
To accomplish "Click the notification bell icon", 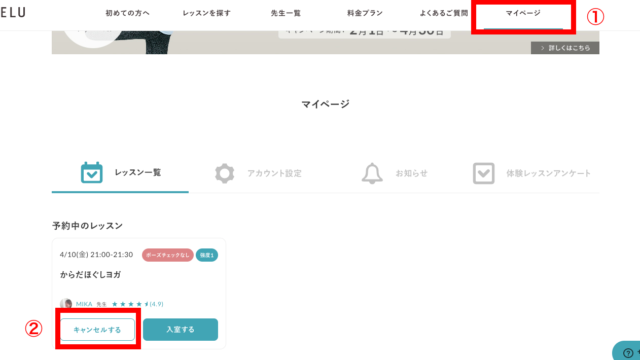I will click(x=372, y=173).
